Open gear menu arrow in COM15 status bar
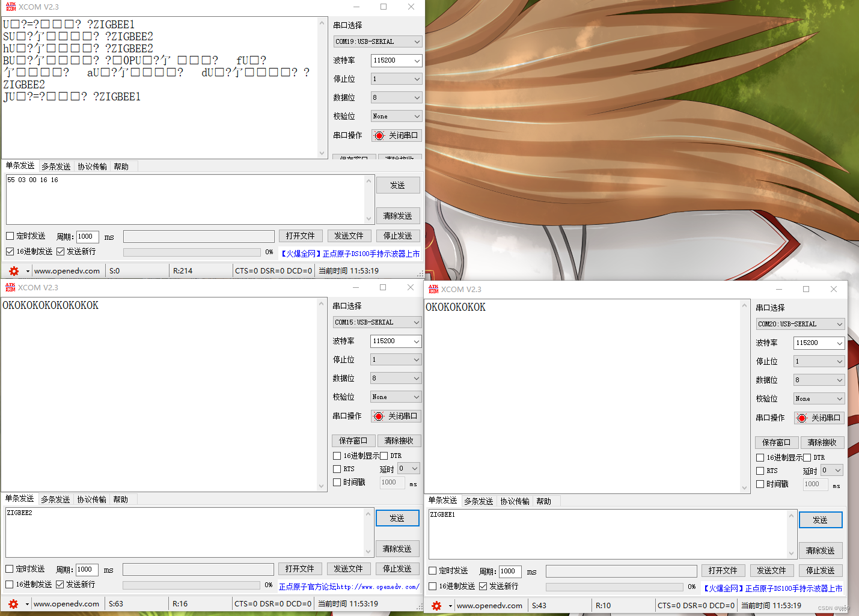 27,605
